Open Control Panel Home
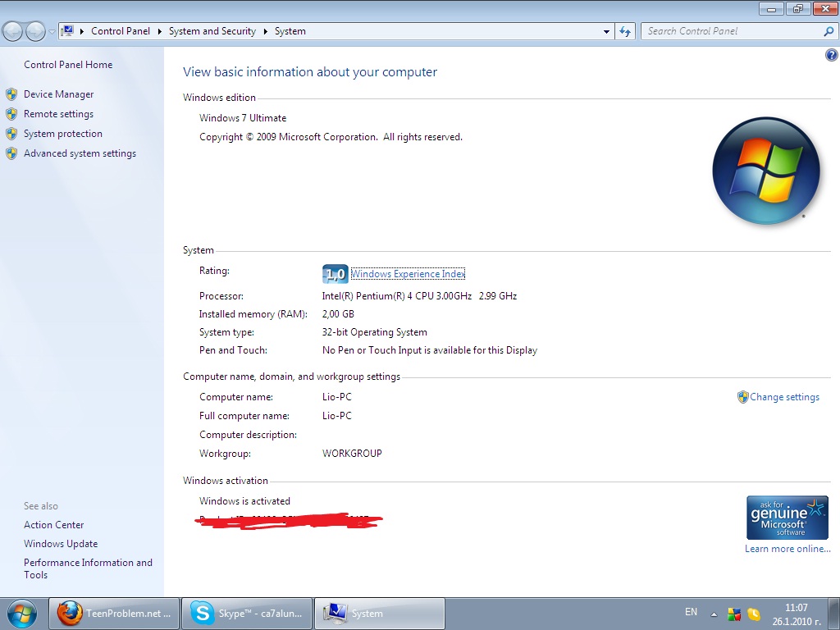The width and height of the screenshot is (840, 630). (x=68, y=65)
